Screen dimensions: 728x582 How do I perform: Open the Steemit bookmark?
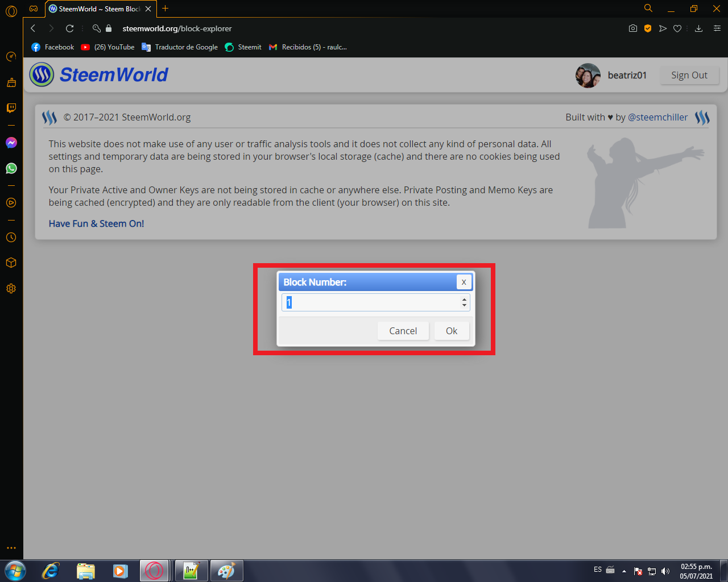[x=243, y=47]
